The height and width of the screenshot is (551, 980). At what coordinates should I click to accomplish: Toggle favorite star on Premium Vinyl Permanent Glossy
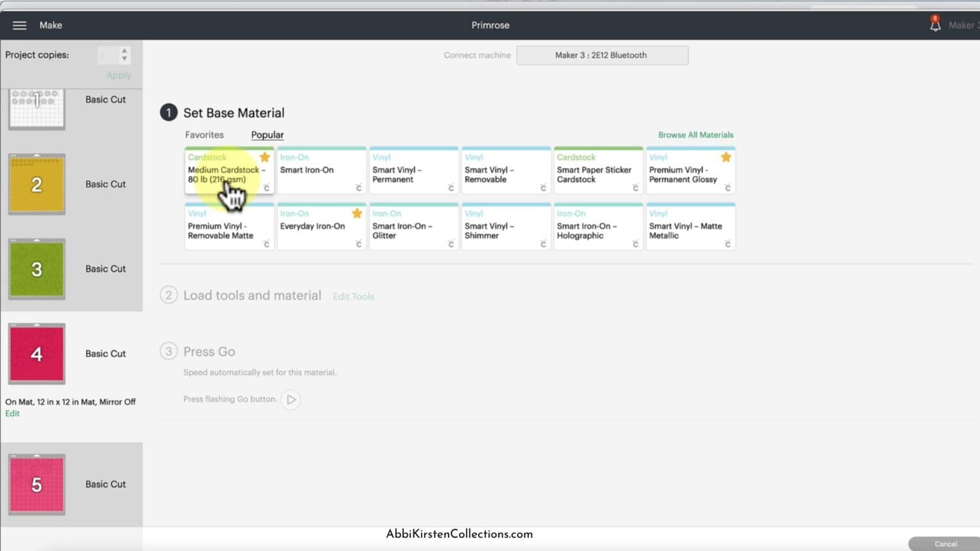[726, 157]
